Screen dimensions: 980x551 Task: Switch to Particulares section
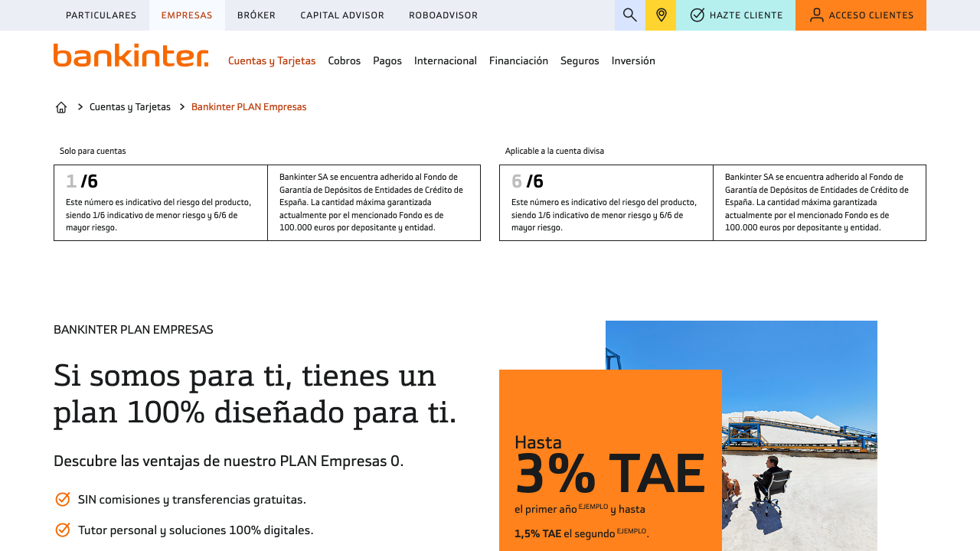pyautogui.click(x=101, y=15)
